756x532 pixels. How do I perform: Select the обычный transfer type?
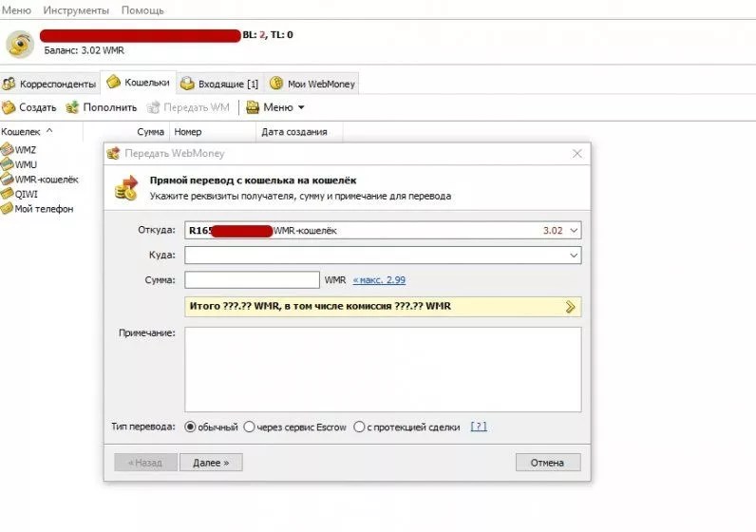[x=211, y=427]
